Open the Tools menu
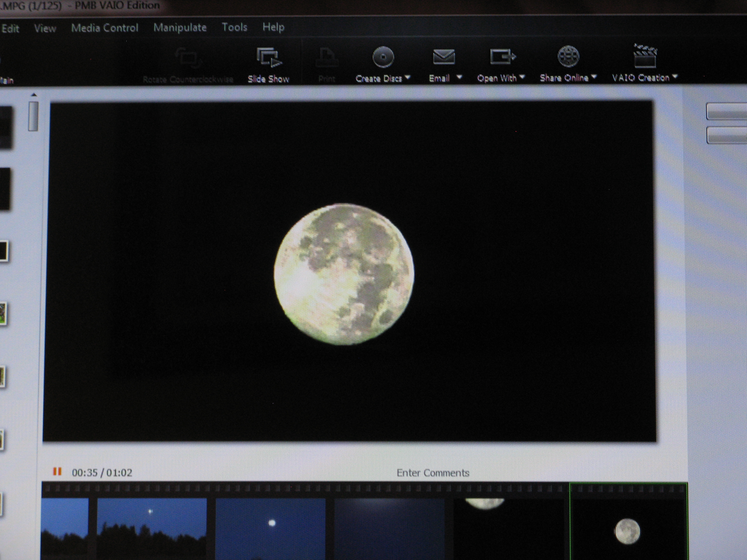The image size is (747, 560). click(x=234, y=27)
